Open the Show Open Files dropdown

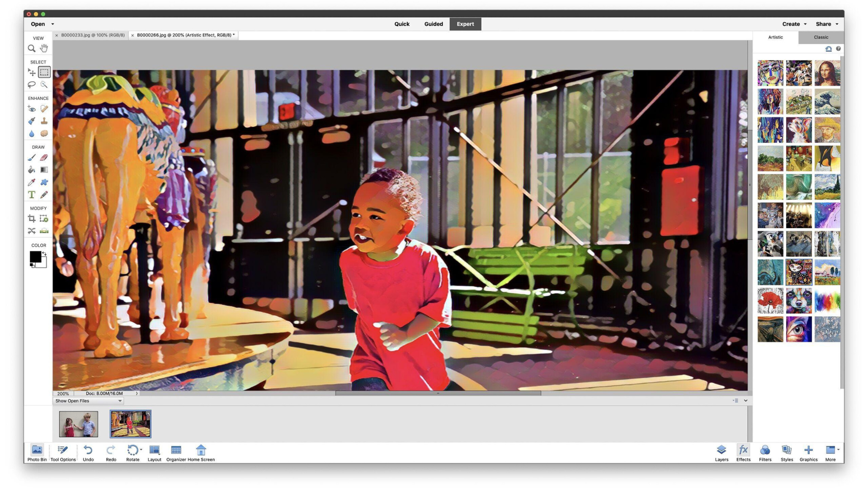(x=89, y=401)
